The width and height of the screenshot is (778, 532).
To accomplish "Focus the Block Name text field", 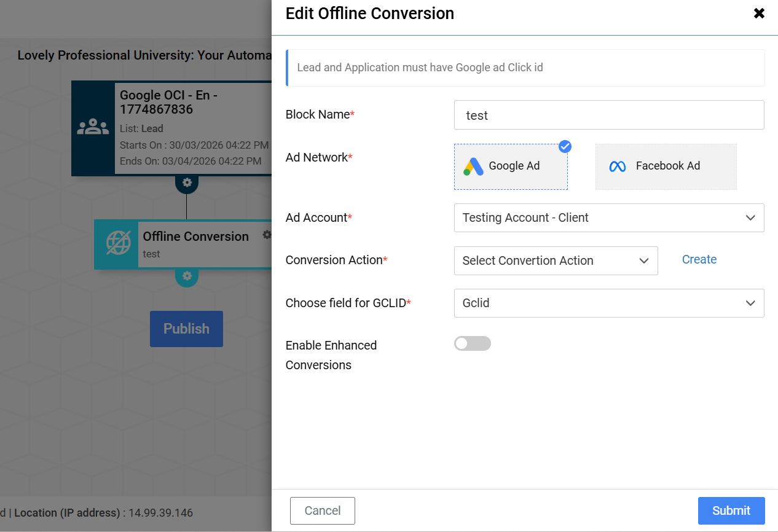I will 608,115.
